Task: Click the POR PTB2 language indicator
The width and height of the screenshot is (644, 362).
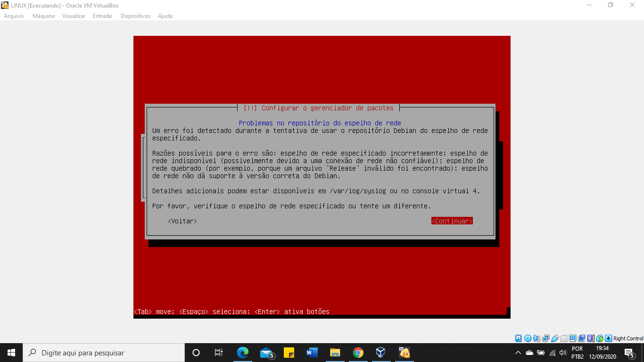Action: 578,353
